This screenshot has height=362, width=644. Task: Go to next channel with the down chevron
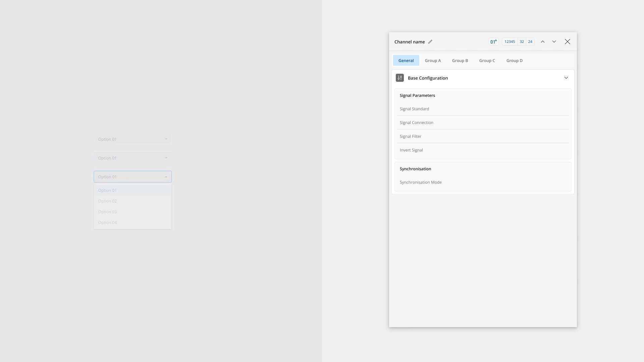(554, 42)
